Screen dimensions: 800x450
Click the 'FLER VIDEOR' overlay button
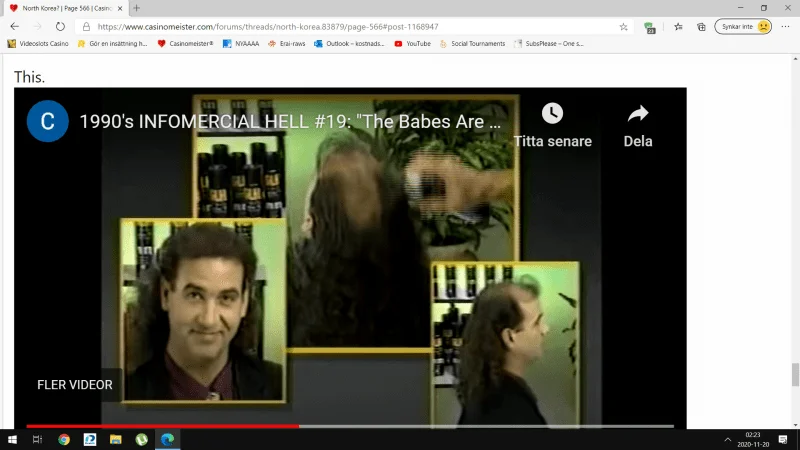pyautogui.click(x=74, y=385)
